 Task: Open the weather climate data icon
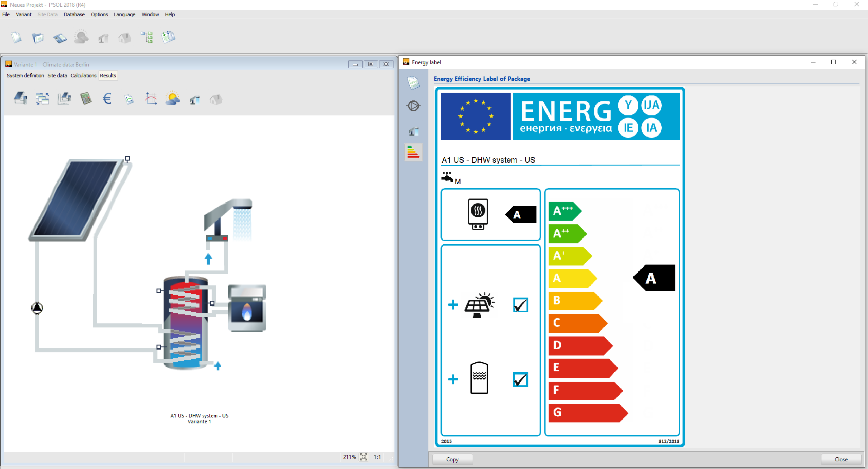click(172, 99)
